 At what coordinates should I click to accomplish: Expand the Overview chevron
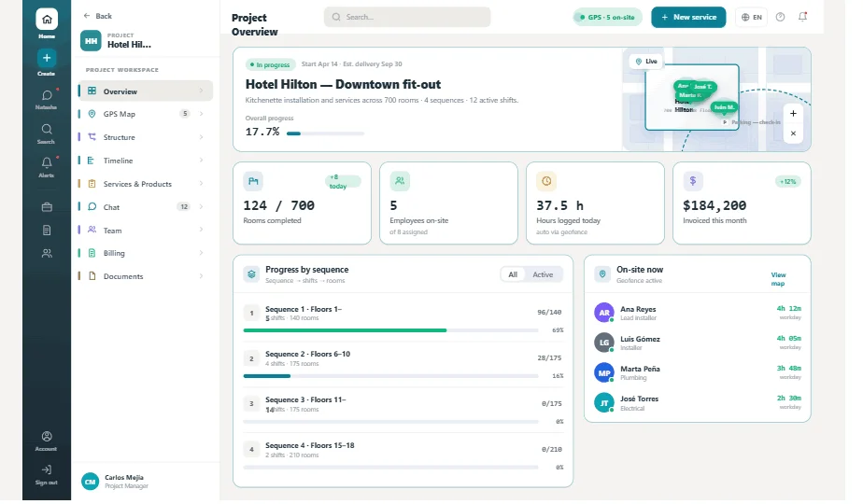[x=202, y=91]
